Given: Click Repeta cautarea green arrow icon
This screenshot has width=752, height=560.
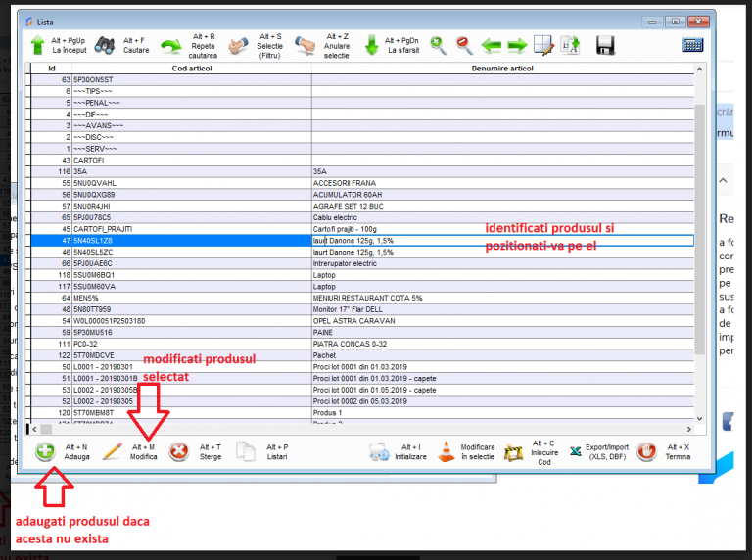Looking at the screenshot, I should point(171,45).
